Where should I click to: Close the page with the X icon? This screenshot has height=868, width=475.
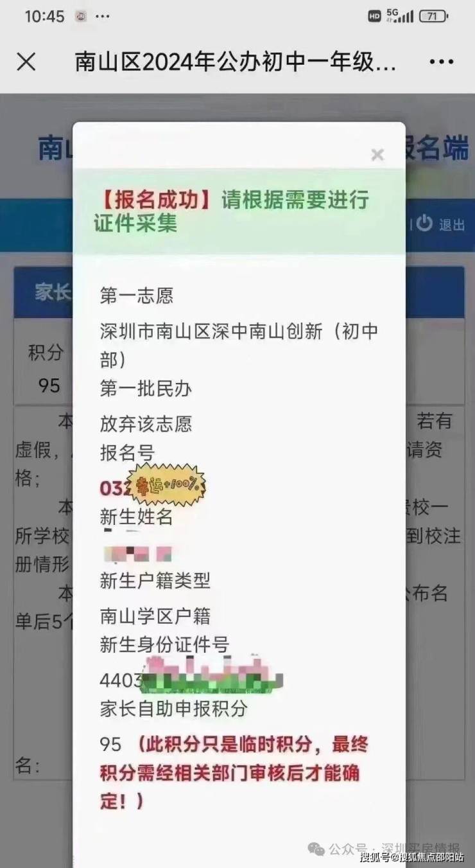[26, 62]
